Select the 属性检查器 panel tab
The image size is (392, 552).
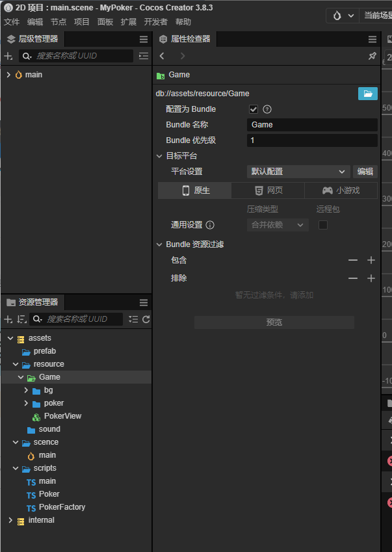pyautogui.click(x=185, y=39)
